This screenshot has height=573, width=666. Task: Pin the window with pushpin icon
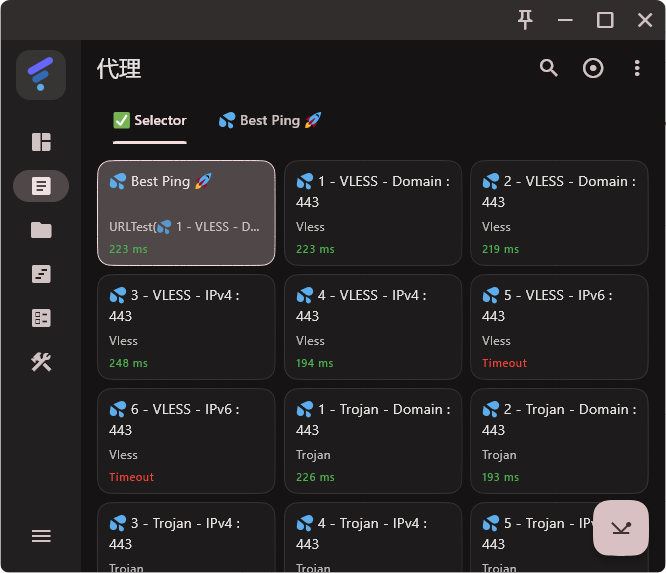(525, 20)
